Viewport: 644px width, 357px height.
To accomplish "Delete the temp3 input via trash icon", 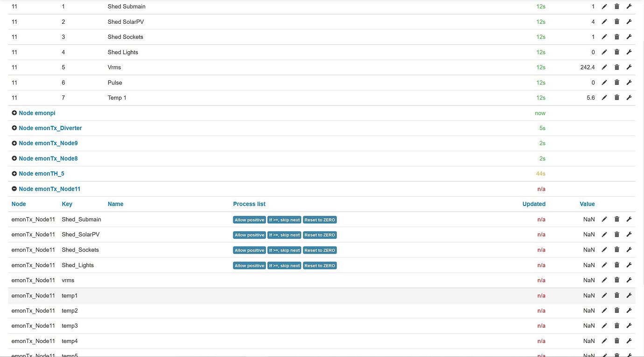I will (616, 325).
